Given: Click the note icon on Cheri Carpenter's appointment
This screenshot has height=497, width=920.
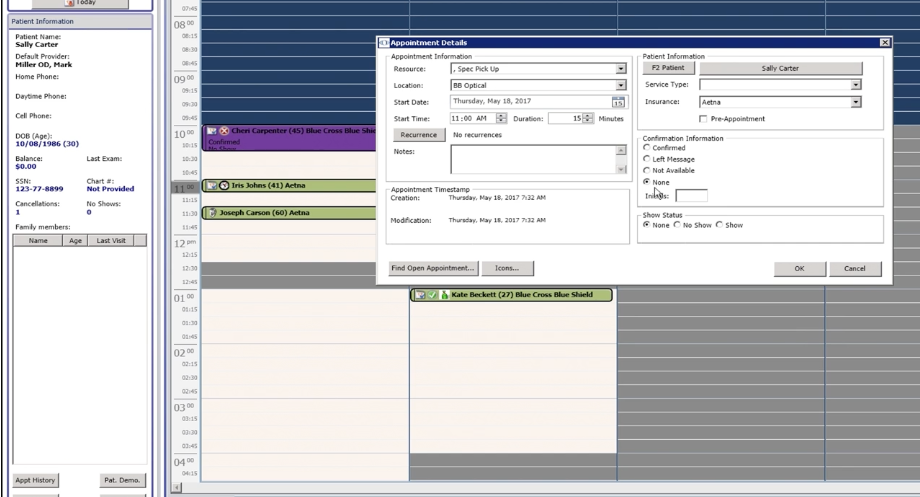Looking at the screenshot, I should pyautogui.click(x=211, y=131).
